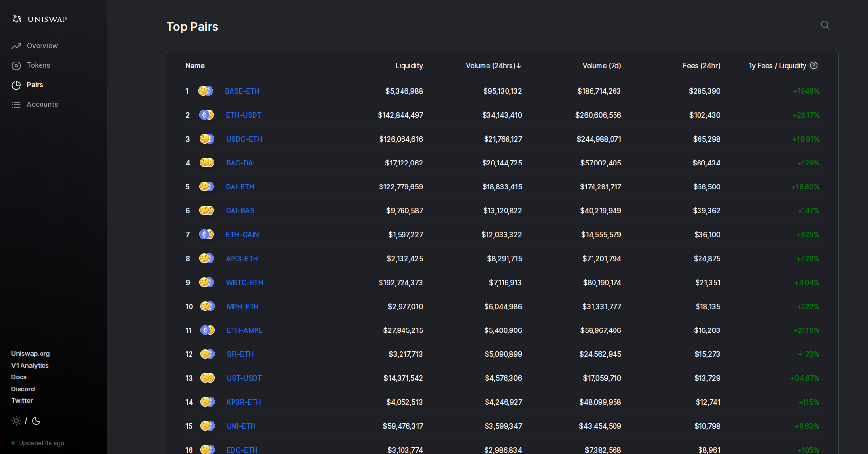Viewport: 868px width, 454px height.
Task: Switch to dark mode moon icon
Action: [x=36, y=421]
